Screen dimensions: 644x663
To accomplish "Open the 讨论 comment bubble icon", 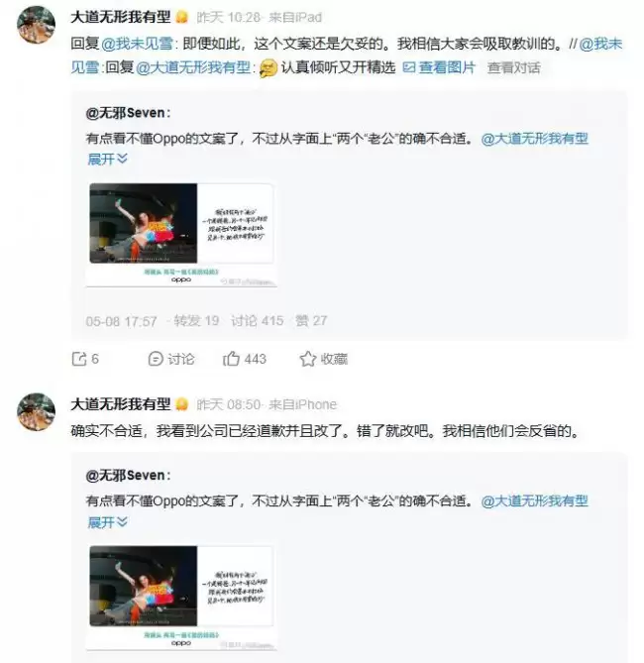I will click(156, 359).
